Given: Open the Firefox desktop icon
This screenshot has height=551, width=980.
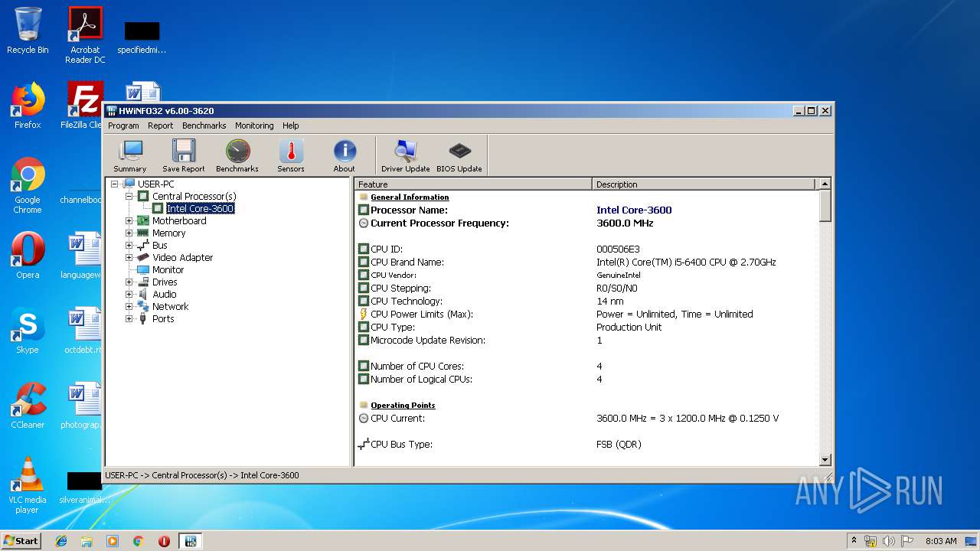Looking at the screenshot, I should tap(28, 106).
